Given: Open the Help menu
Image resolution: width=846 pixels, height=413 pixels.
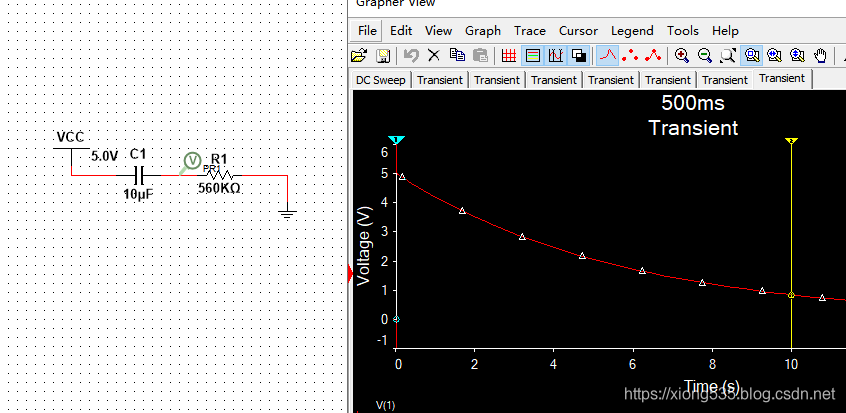Looking at the screenshot, I should (725, 31).
